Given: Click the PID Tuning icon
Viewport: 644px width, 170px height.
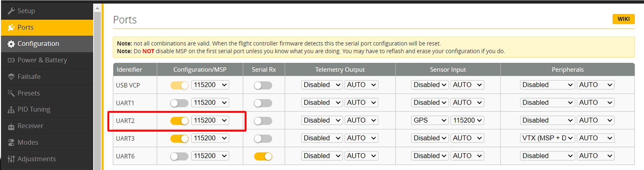Looking at the screenshot, I should tap(11, 110).
